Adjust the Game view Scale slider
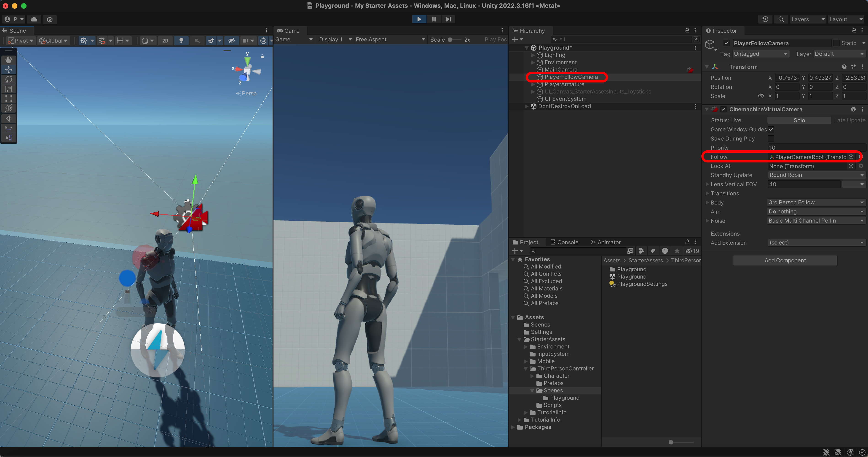The image size is (868, 457). [x=450, y=40]
